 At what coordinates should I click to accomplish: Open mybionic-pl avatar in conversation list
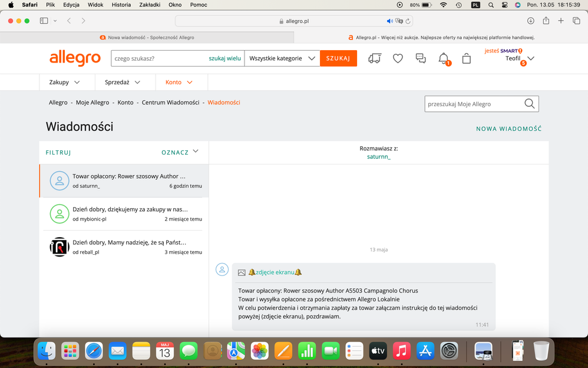click(x=60, y=213)
